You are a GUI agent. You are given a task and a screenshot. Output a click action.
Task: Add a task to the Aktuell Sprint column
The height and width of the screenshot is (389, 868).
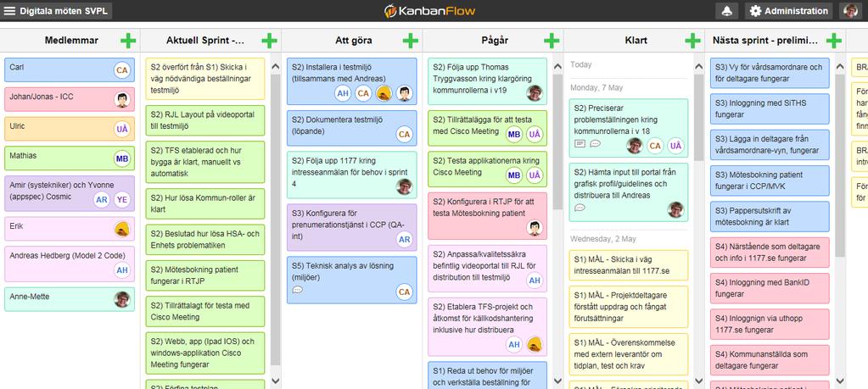coord(269,41)
